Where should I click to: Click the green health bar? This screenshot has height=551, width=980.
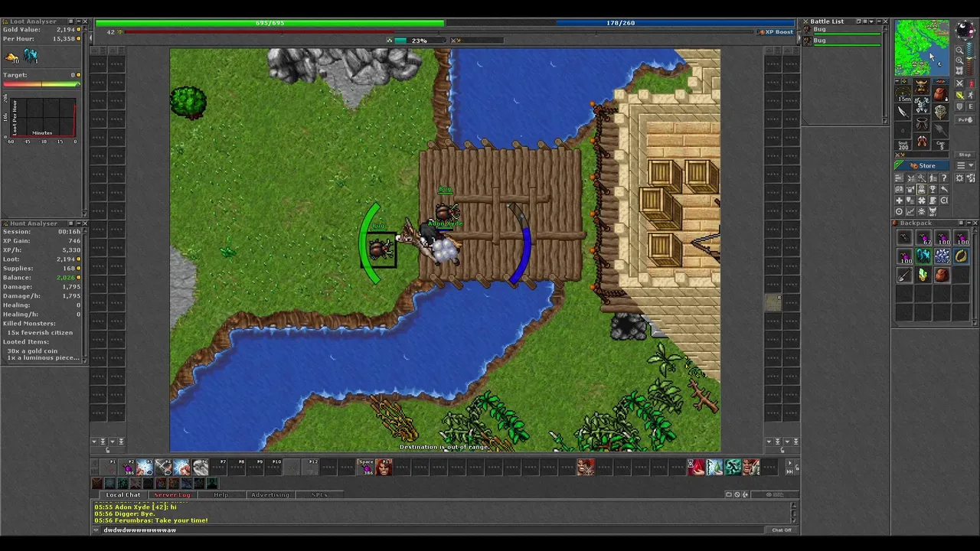coord(269,23)
